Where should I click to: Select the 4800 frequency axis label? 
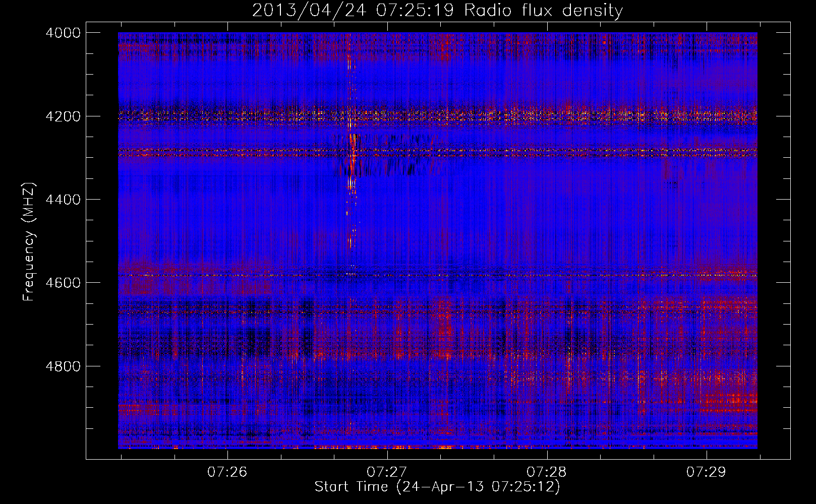[63, 366]
